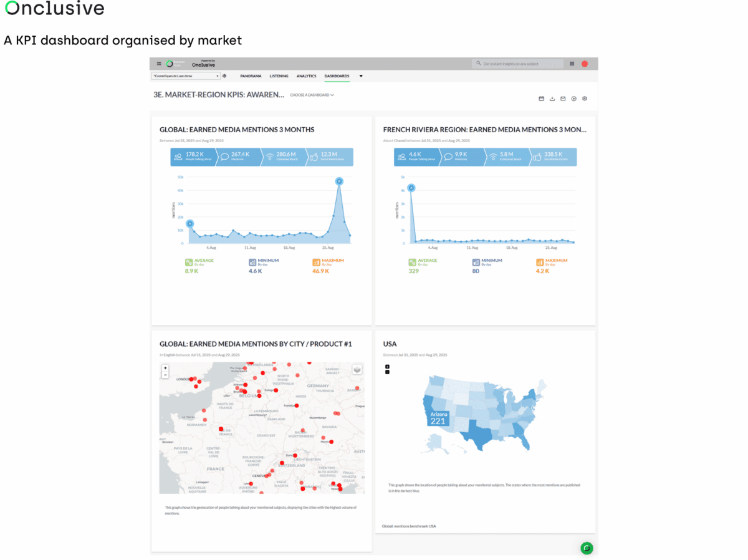Click the AVERAGE green indicator under the global chart
The width and height of the screenshot is (748, 560).
pyautogui.click(x=190, y=263)
